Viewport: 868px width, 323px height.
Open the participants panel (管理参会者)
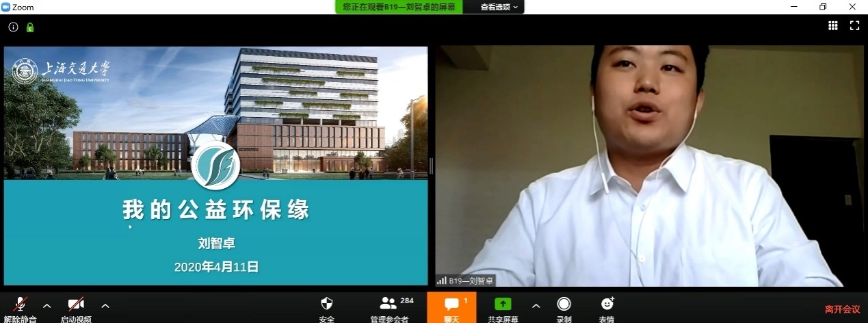(x=389, y=307)
